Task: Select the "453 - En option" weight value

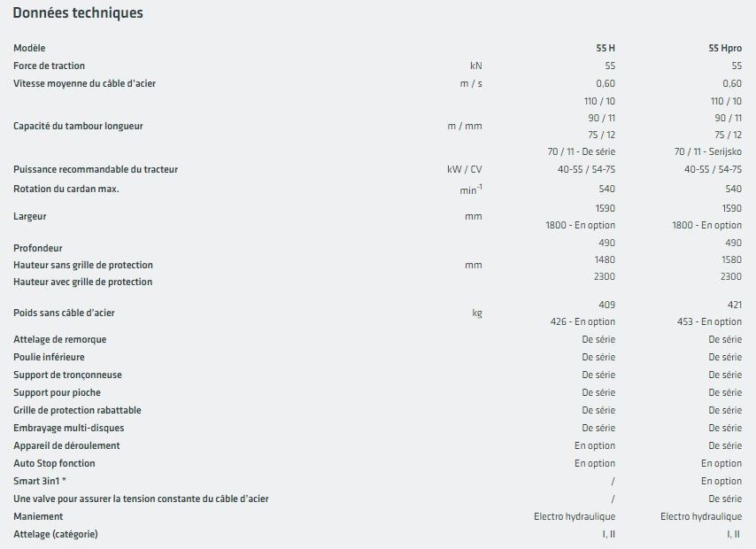Action: (x=708, y=321)
